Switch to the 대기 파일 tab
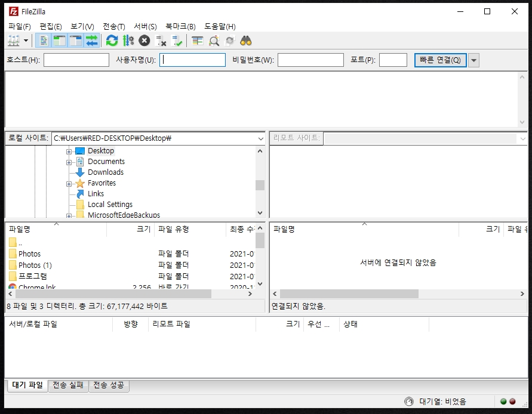This screenshot has height=414, width=532. coord(27,385)
